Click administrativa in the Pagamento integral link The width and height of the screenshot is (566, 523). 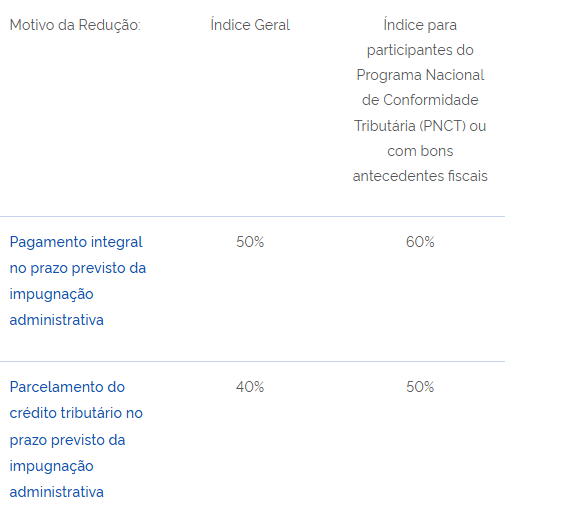pos(57,320)
